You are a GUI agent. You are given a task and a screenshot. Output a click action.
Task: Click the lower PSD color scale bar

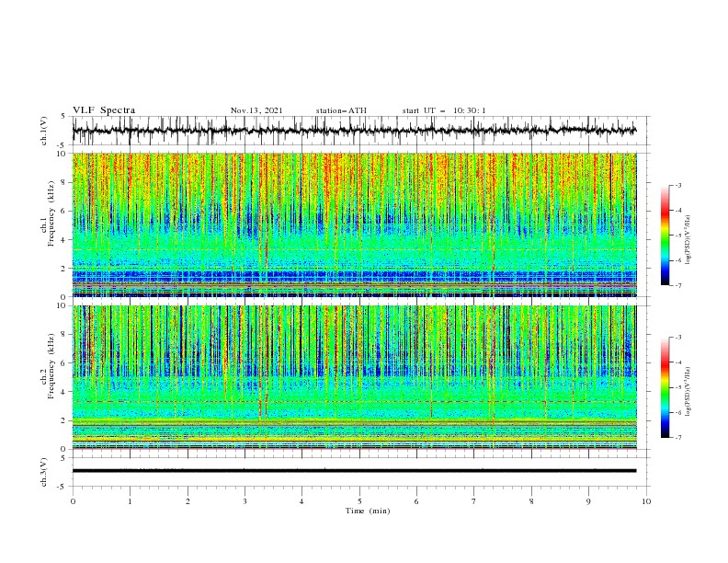click(665, 387)
